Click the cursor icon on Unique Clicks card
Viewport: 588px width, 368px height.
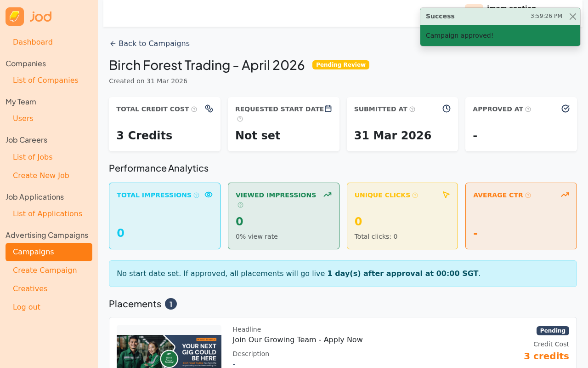[446, 194]
